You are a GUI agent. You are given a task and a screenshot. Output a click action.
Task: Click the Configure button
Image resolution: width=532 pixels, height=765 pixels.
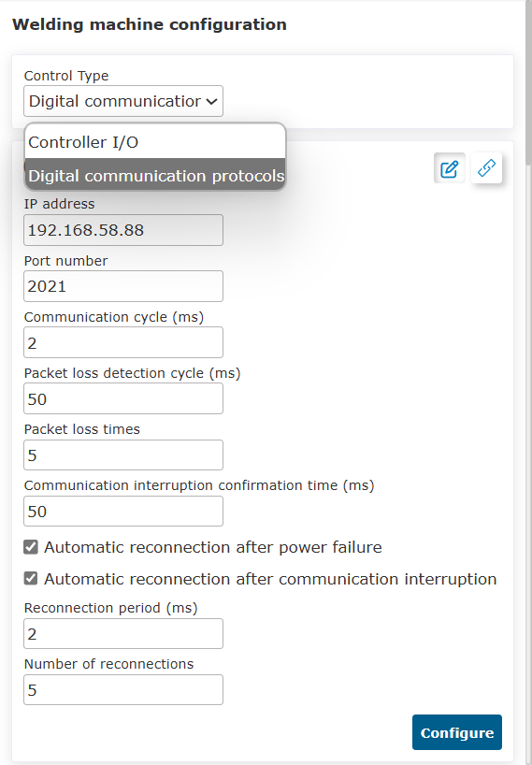457,732
